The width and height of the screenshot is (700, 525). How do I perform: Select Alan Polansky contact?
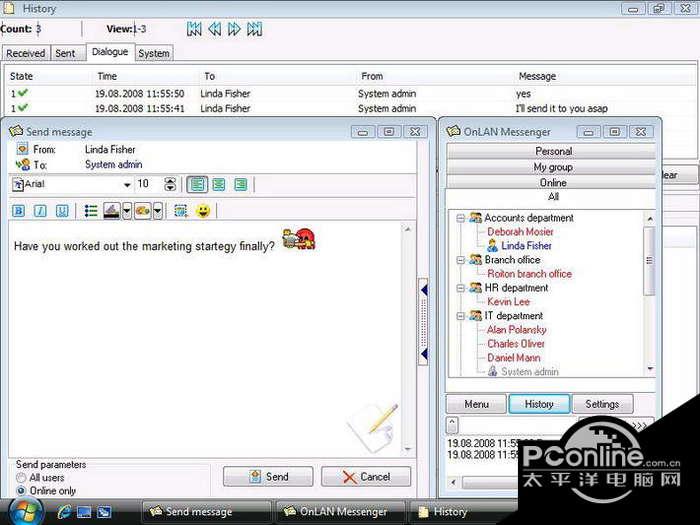coord(517,330)
